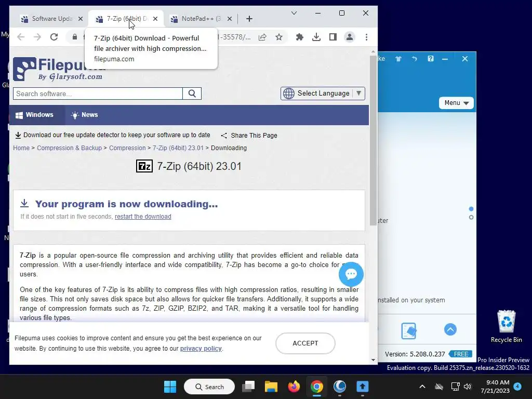Open notification count badge in taskbar

517,386
